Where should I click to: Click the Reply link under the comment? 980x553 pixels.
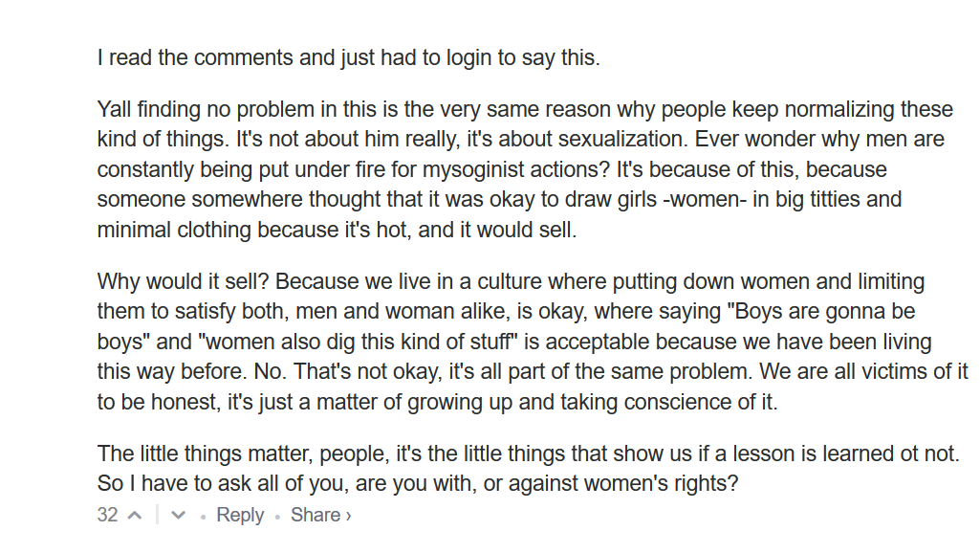click(240, 515)
